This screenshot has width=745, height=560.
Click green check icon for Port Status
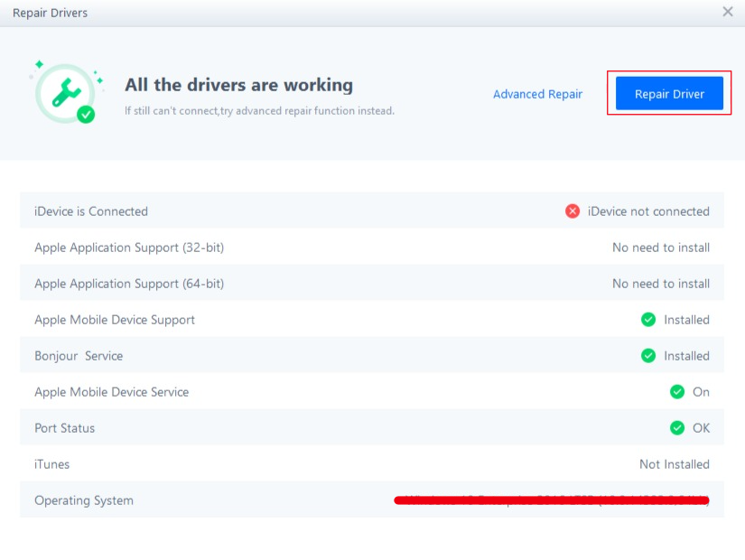677,428
